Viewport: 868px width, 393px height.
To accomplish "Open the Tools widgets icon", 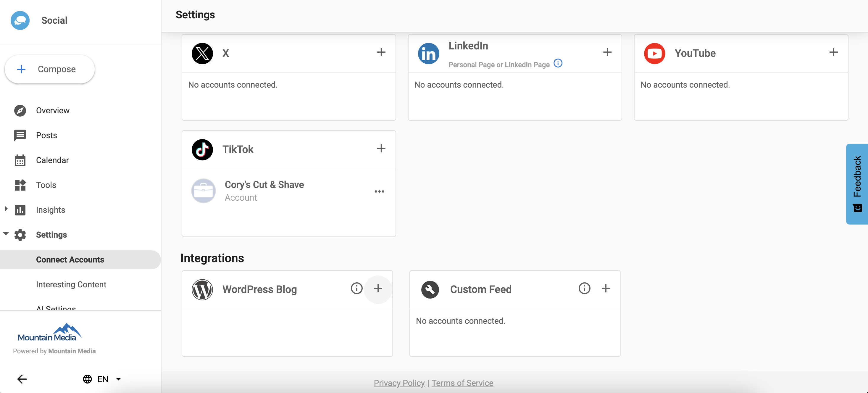I will click(20, 185).
